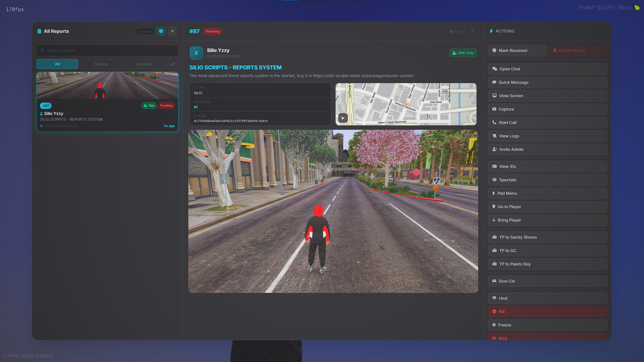Send a Quick Message
The image size is (644, 362).
point(548,82)
